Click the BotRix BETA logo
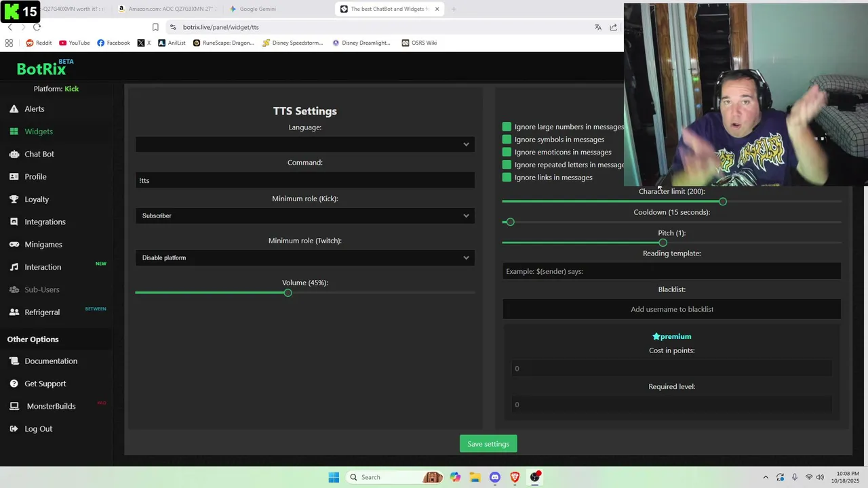Image resolution: width=868 pixels, height=488 pixels. 45,68
